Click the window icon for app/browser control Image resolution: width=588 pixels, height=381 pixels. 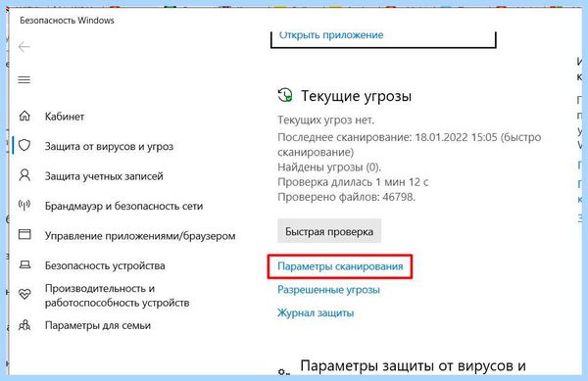click(x=24, y=234)
